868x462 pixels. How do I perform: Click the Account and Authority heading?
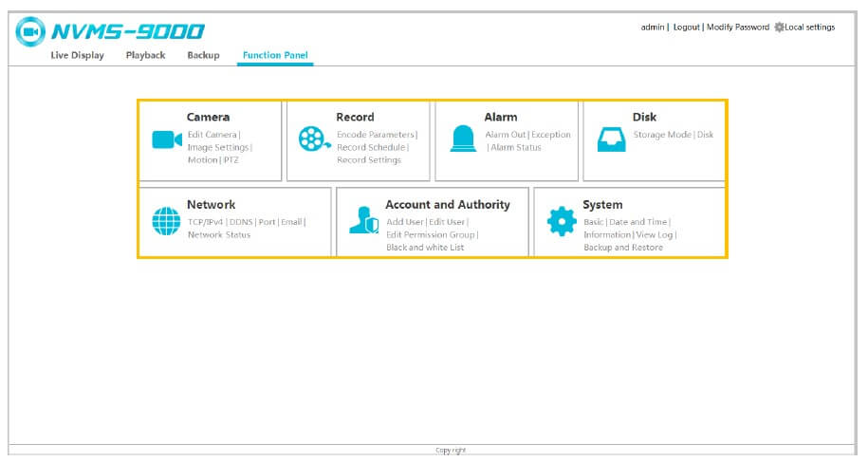[x=448, y=205]
